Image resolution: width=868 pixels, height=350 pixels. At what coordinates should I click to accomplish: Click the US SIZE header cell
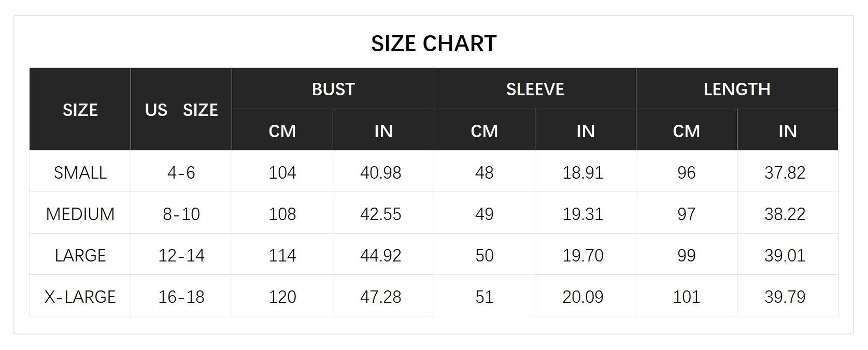pos(181,110)
